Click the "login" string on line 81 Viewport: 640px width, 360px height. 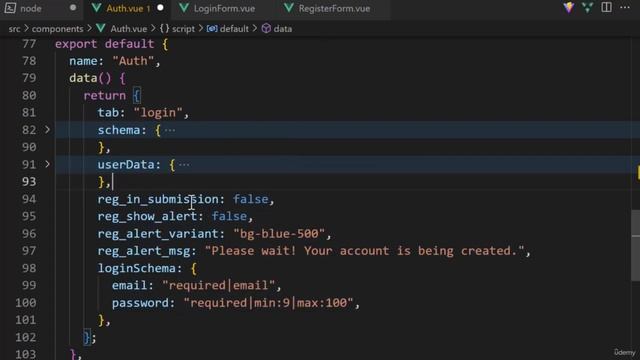click(158, 113)
